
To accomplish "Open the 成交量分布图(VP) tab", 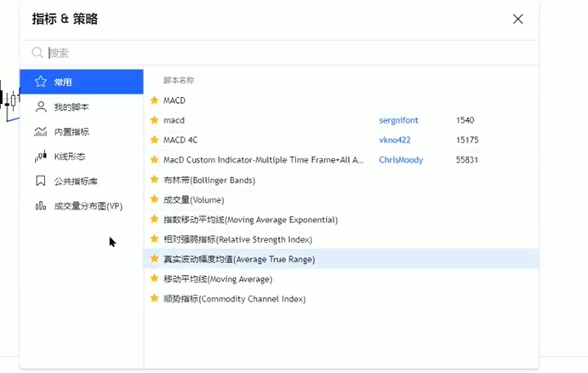I will click(82, 206).
